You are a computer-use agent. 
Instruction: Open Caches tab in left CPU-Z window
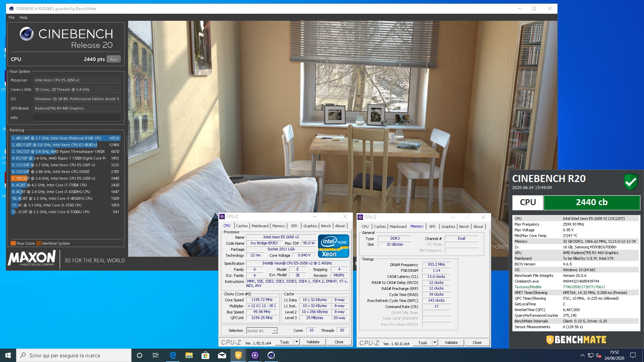241,226
